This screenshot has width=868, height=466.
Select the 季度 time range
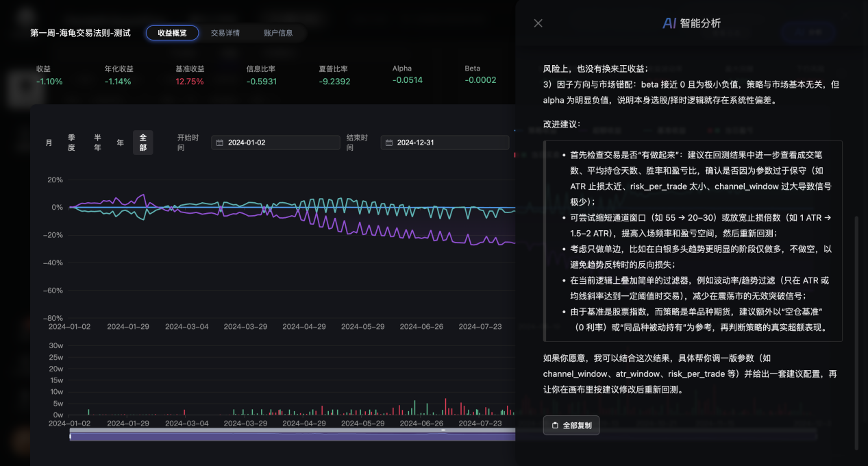pos(71,143)
